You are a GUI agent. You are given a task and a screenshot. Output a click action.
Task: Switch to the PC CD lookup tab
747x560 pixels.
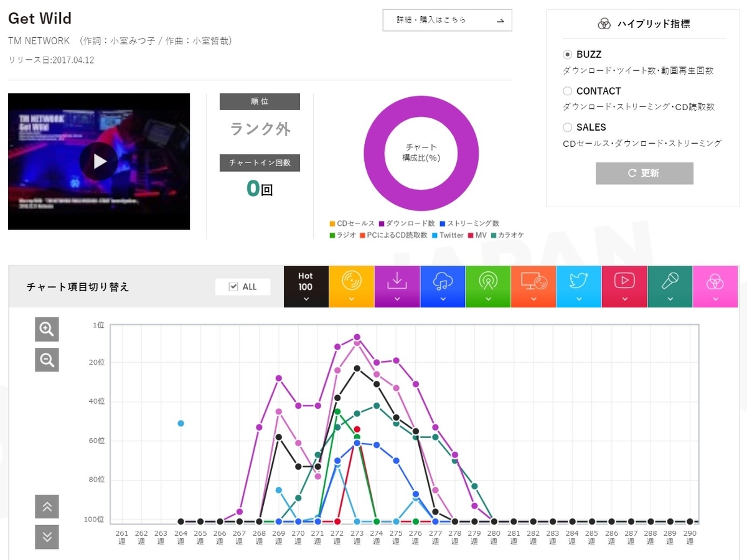tap(533, 286)
